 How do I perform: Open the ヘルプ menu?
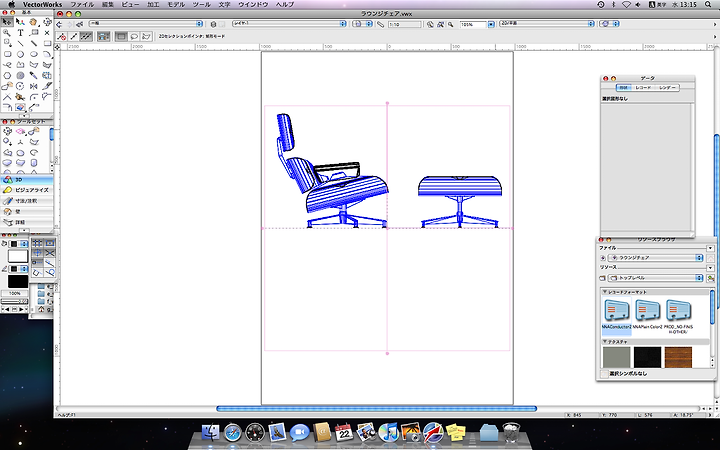[x=285, y=5]
